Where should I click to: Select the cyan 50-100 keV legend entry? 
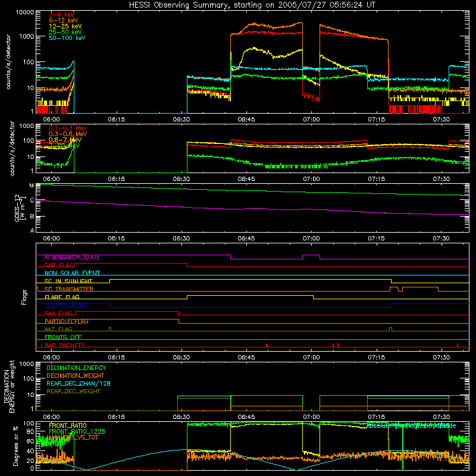(x=67, y=38)
